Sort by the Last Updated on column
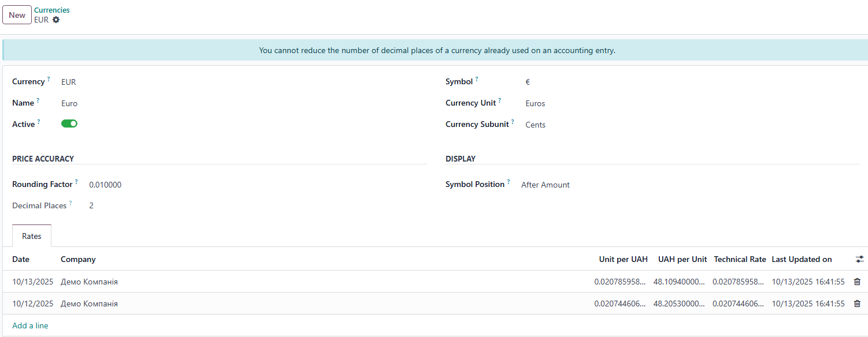The height and width of the screenshot is (337, 868). pyautogui.click(x=802, y=260)
